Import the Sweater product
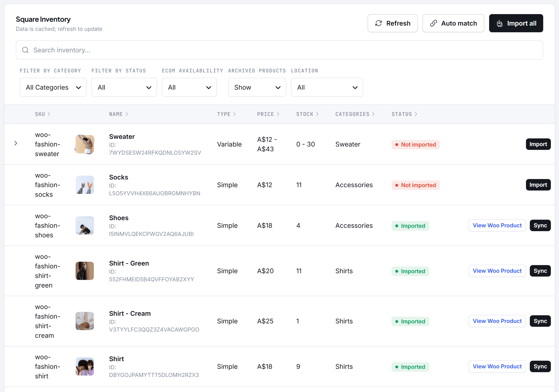 (538, 144)
